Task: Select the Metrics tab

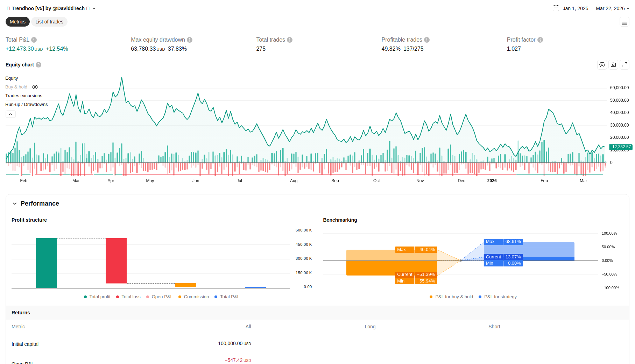Action: click(17, 22)
